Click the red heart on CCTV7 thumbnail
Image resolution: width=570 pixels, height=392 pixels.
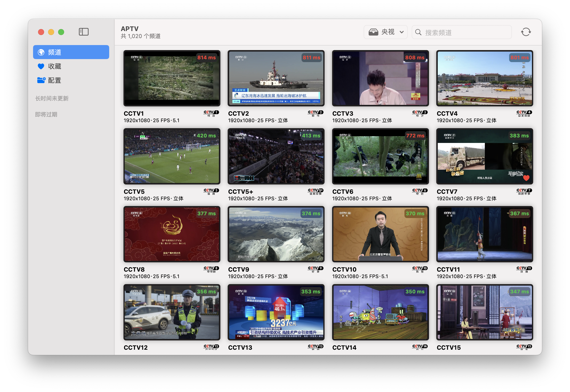(x=526, y=178)
